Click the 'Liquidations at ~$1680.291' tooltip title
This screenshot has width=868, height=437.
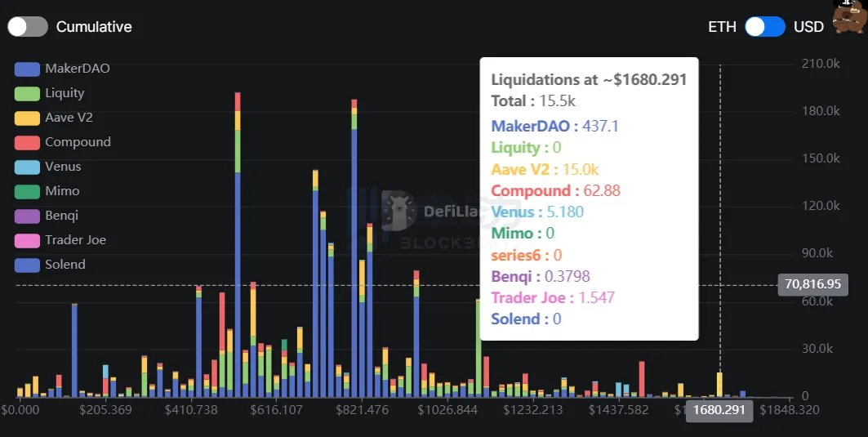coord(589,80)
